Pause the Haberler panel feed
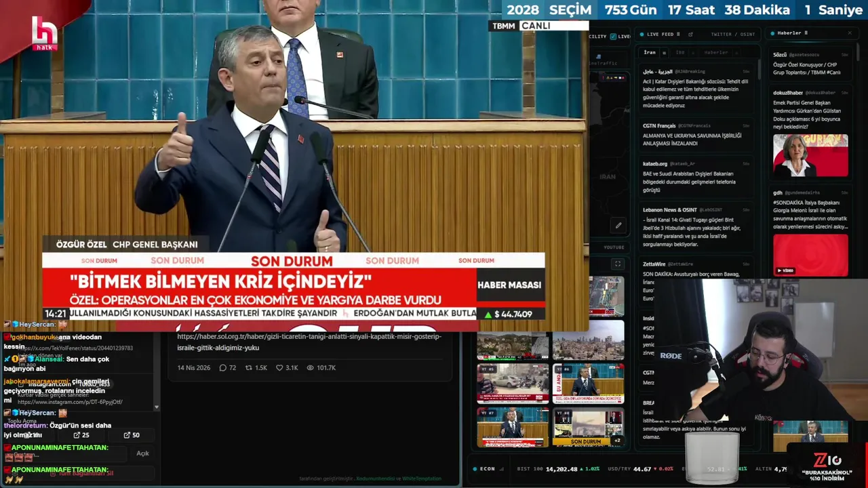Image resolution: width=868 pixels, height=488 pixels. tap(806, 33)
